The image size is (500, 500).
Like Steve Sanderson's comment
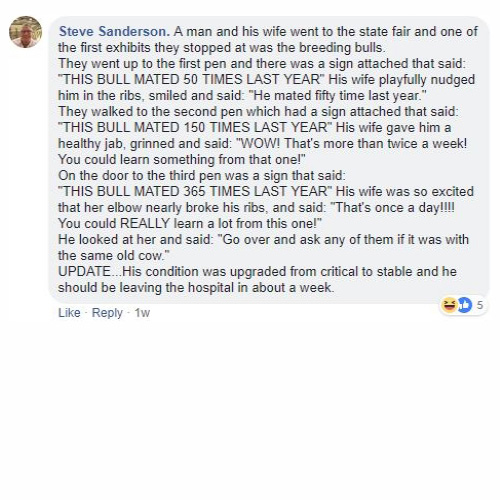pyautogui.click(x=69, y=313)
